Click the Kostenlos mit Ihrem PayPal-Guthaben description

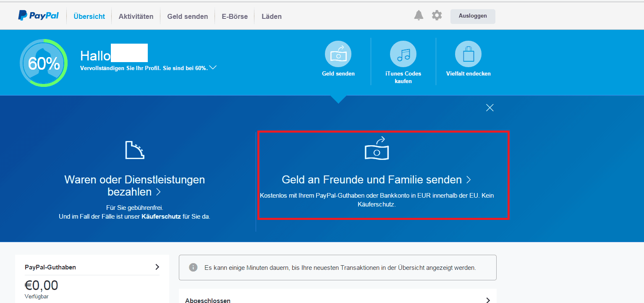[x=377, y=200]
